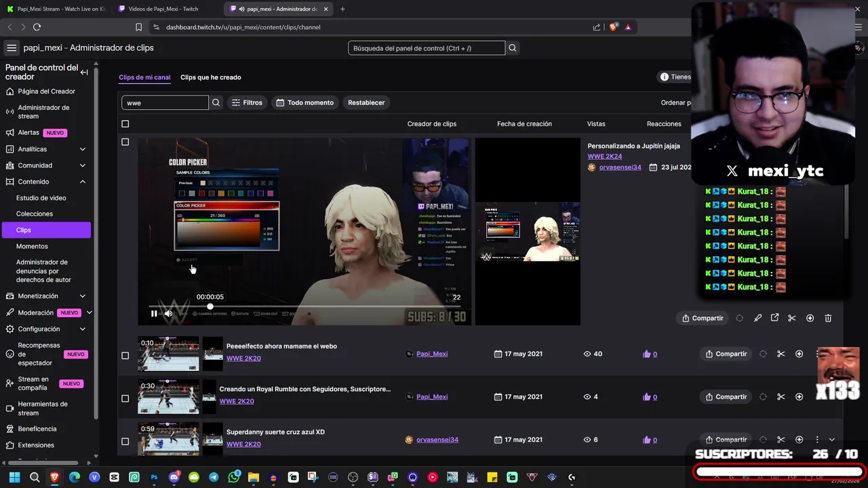Click the search magnifier beside the wwe field
Viewport: 868px width, 488px height.
[216, 102]
